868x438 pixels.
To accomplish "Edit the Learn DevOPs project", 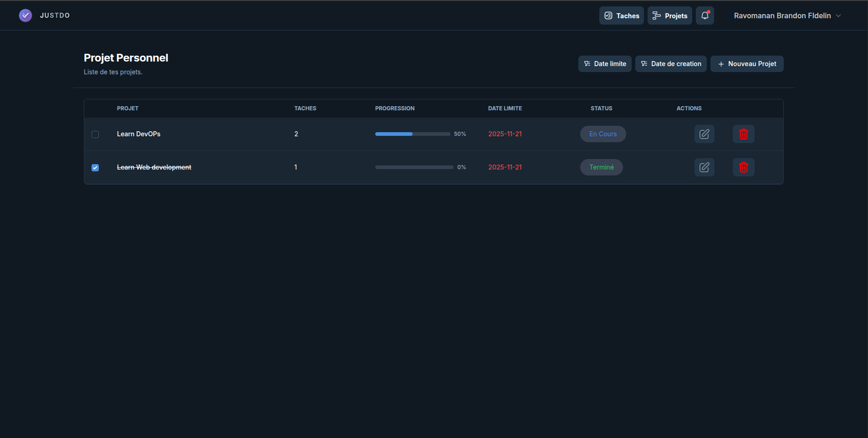I will pos(704,134).
